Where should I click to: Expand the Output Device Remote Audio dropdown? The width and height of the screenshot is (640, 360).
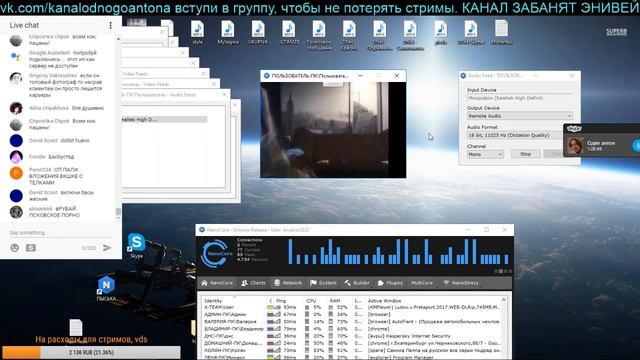[x=520, y=116]
